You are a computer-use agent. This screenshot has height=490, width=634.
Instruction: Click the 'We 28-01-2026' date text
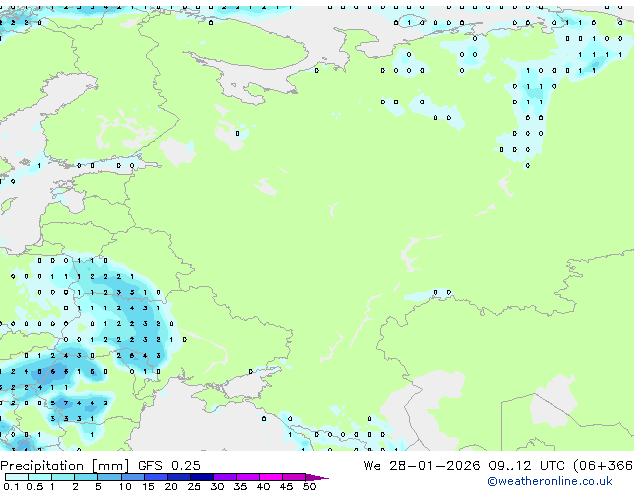point(422,466)
